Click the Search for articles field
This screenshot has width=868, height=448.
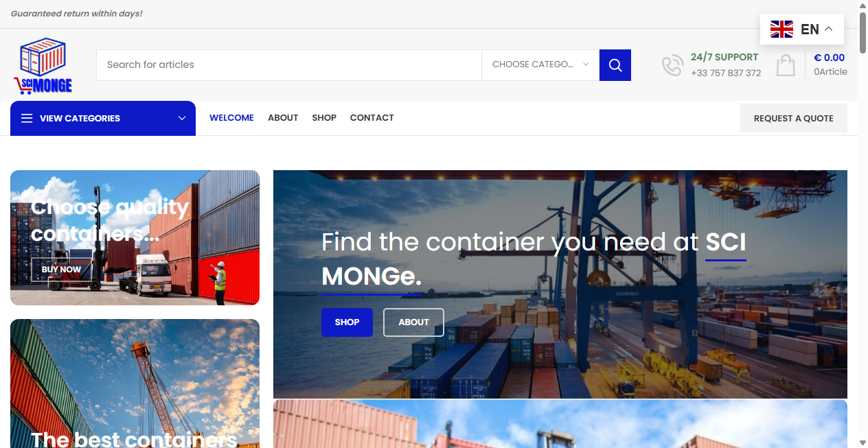click(x=289, y=65)
